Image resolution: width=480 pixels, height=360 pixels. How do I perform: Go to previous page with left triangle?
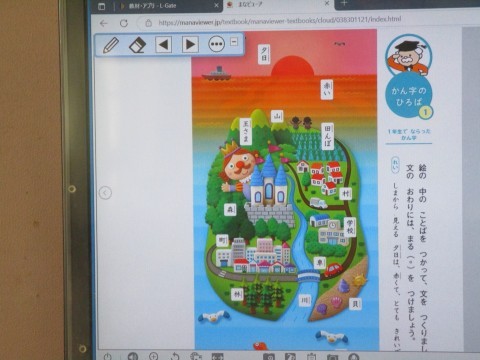tap(164, 44)
